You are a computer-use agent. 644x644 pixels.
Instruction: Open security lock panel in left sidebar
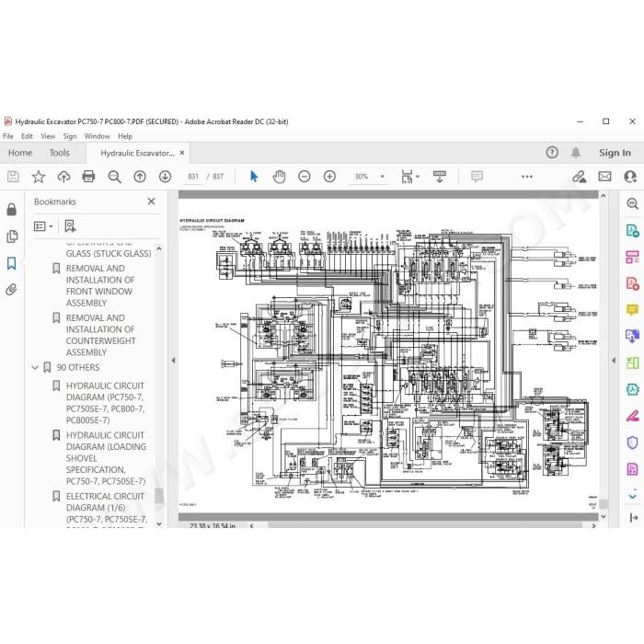[x=11, y=209]
